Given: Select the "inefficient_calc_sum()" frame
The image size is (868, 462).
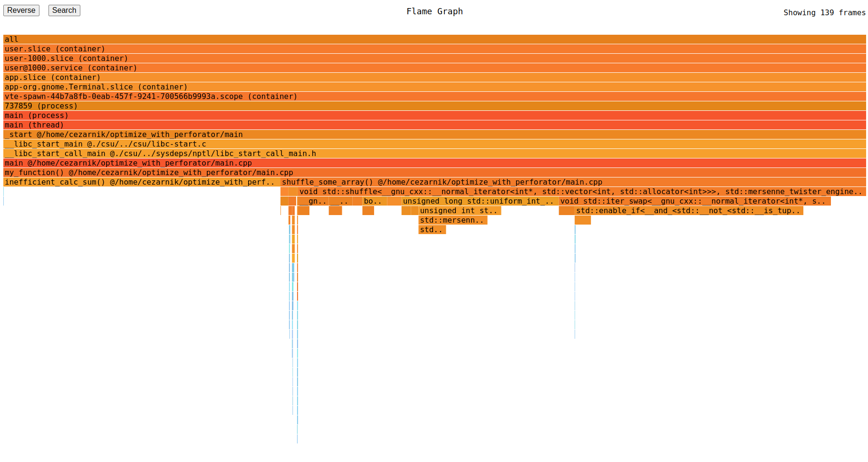Looking at the screenshot, I should [x=138, y=182].
